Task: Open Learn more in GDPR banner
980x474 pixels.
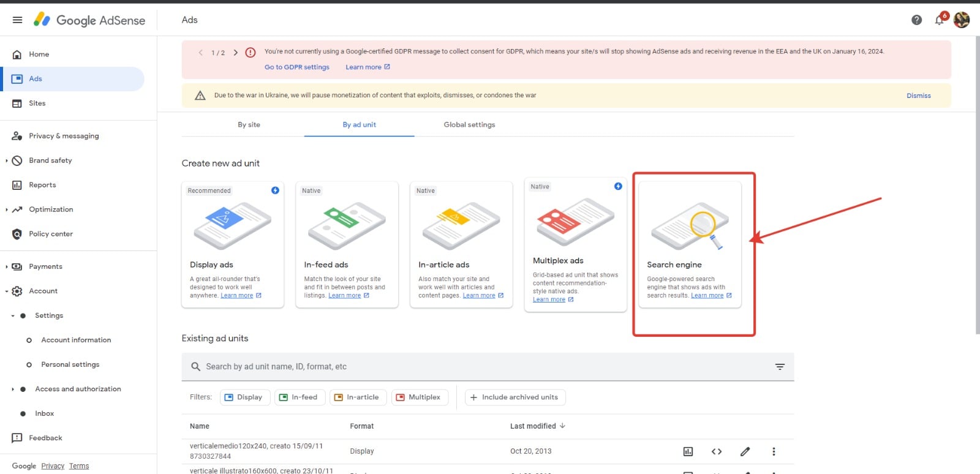Action: pyautogui.click(x=367, y=67)
